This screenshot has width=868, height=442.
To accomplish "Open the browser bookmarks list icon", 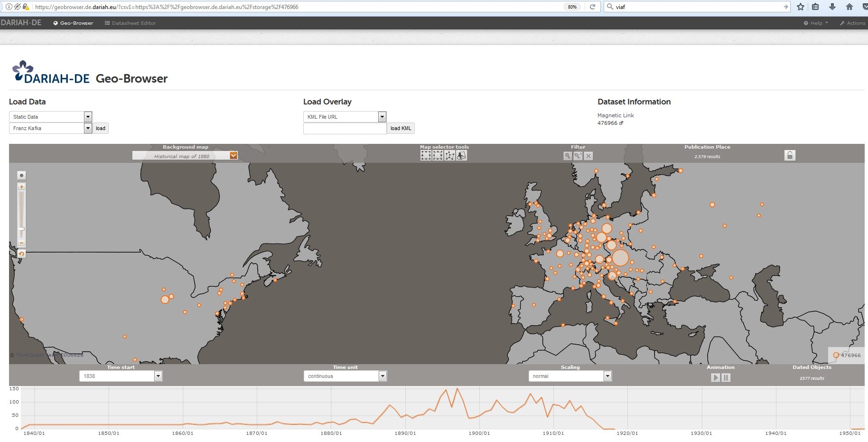I will coord(815,7).
